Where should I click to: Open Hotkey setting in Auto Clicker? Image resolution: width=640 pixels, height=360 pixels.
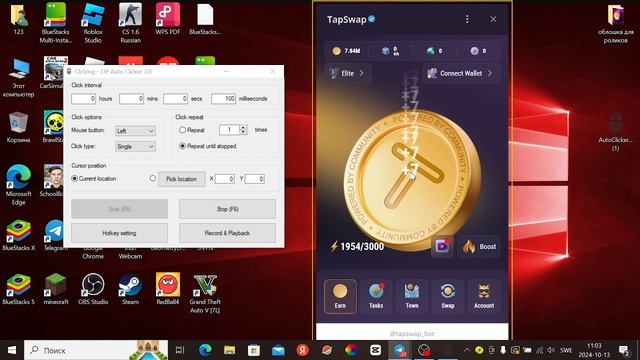point(119,233)
